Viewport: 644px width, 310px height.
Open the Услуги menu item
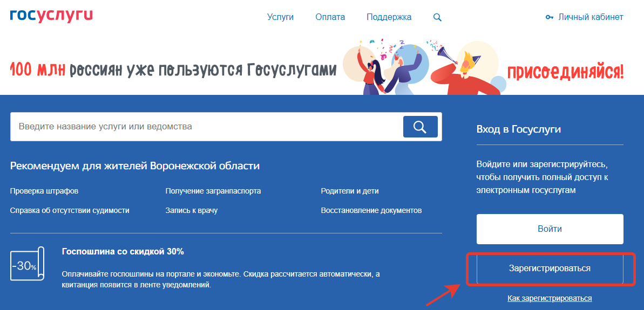point(280,17)
